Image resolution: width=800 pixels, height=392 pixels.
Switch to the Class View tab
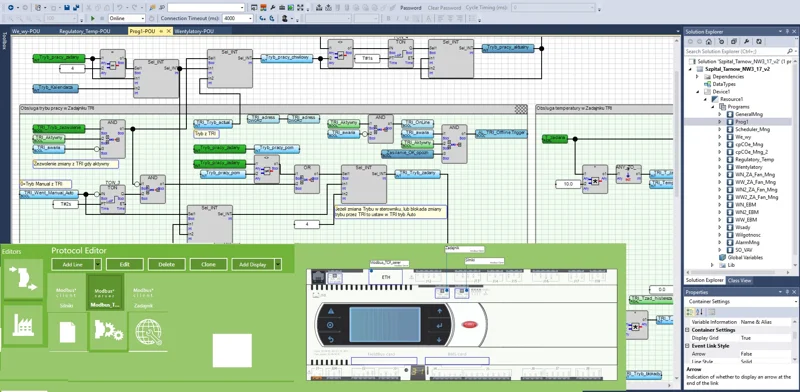739,280
